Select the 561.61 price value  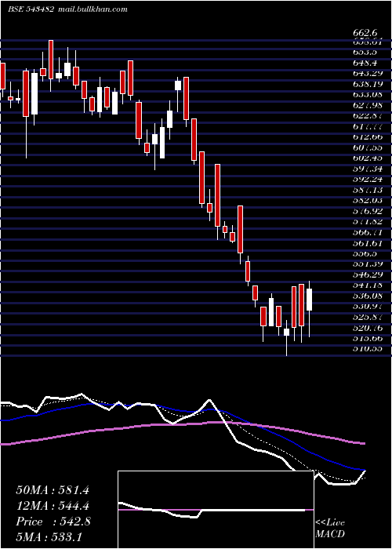coord(368,243)
